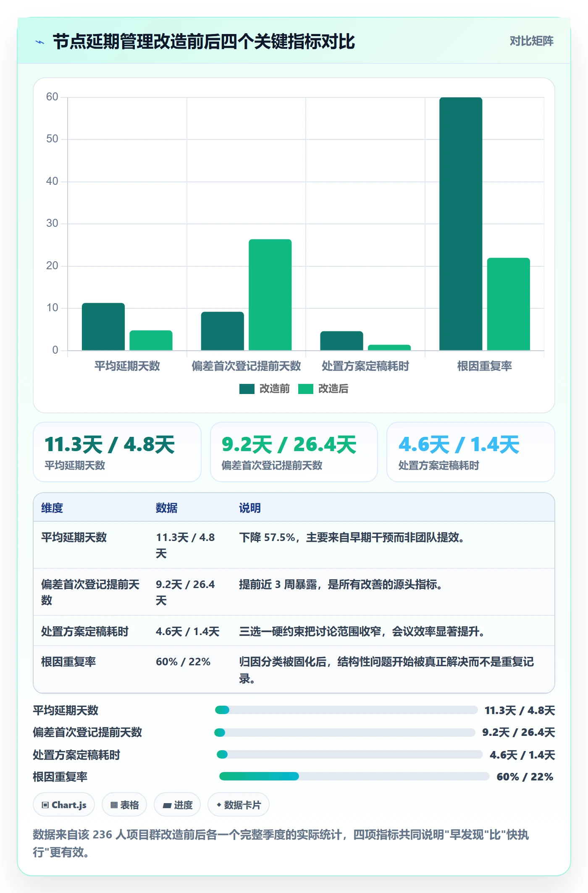Select the 处置方案定稿耗时 table row name
Screen dimensions: 588x893
tap(85, 632)
